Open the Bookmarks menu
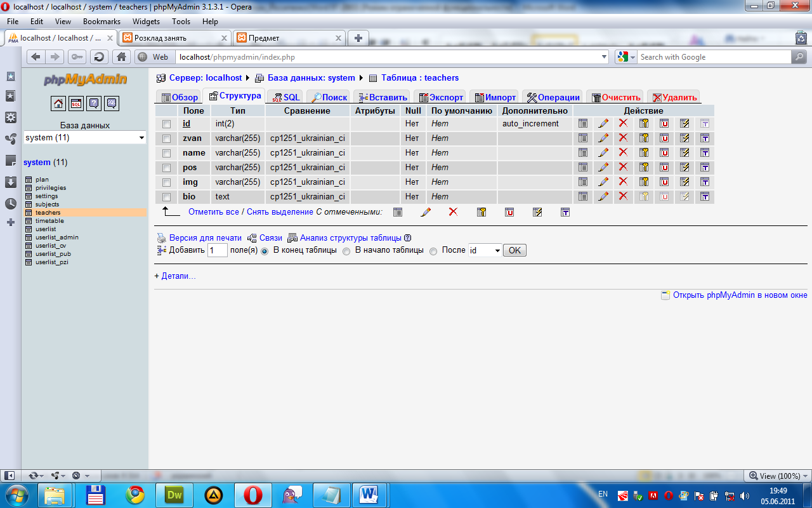Image resolution: width=812 pixels, height=508 pixels. pos(101,22)
